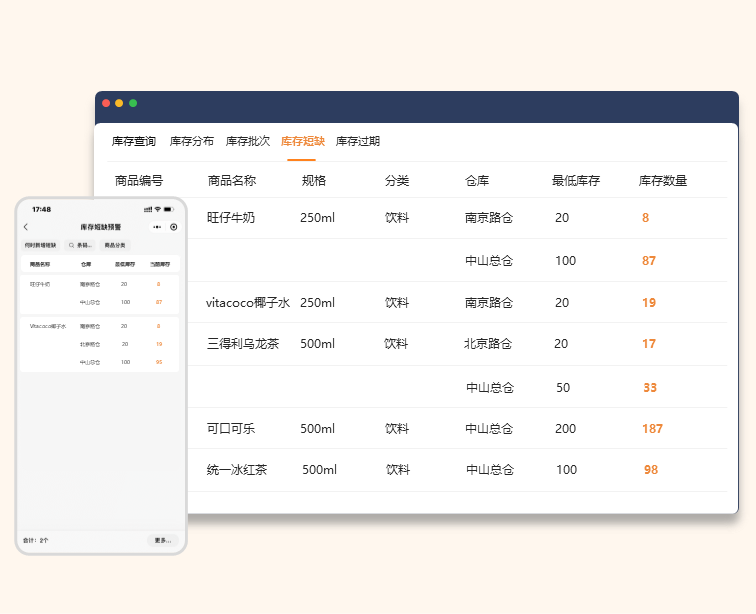Click the stock quantity 87 value
This screenshot has height=614, width=756.
648,261
